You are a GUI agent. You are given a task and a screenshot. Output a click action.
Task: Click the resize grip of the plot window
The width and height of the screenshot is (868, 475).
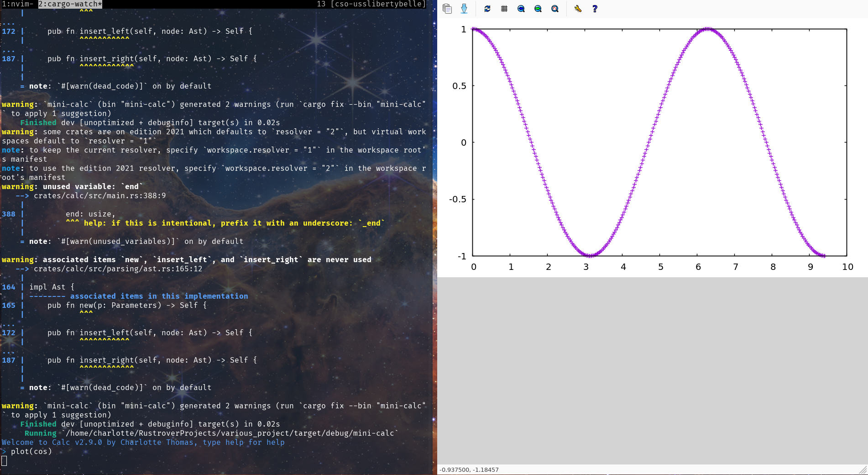coord(863,470)
